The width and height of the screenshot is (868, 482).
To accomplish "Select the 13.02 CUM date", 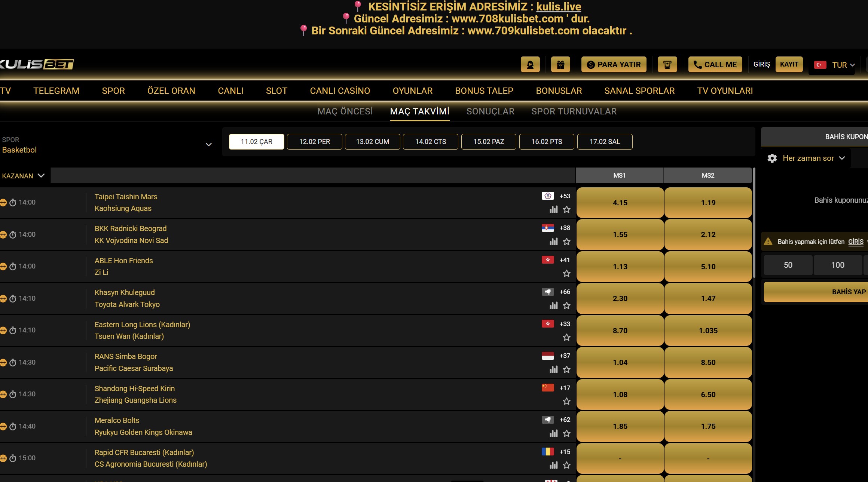I will click(x=372, y=142).
